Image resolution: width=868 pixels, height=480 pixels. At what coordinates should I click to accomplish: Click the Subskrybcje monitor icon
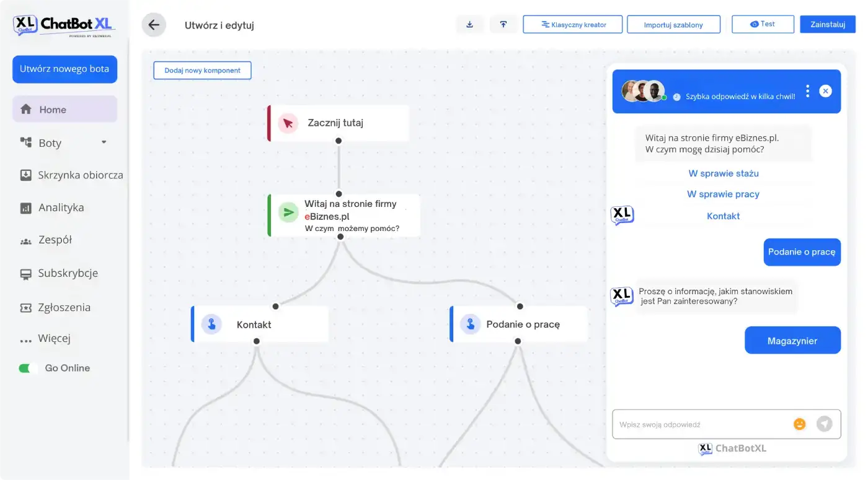click(x=26, y=274)
